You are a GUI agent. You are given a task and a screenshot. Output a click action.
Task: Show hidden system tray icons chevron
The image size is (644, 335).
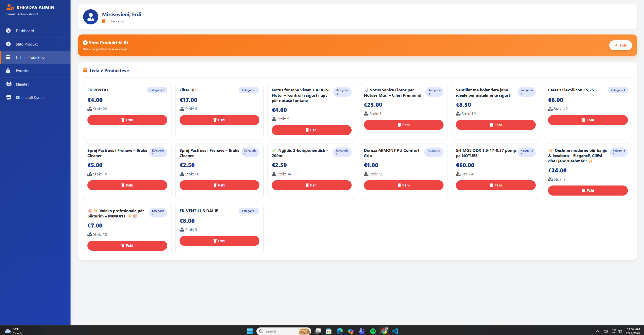click(597, 331)
